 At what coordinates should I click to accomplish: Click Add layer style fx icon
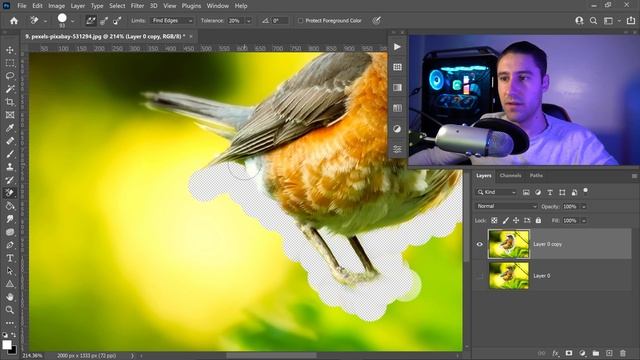(x=556, y=353)
